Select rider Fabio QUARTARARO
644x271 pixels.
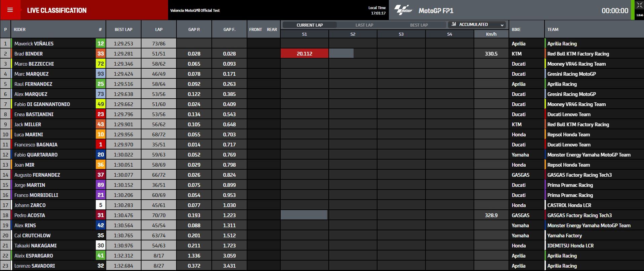36,155
